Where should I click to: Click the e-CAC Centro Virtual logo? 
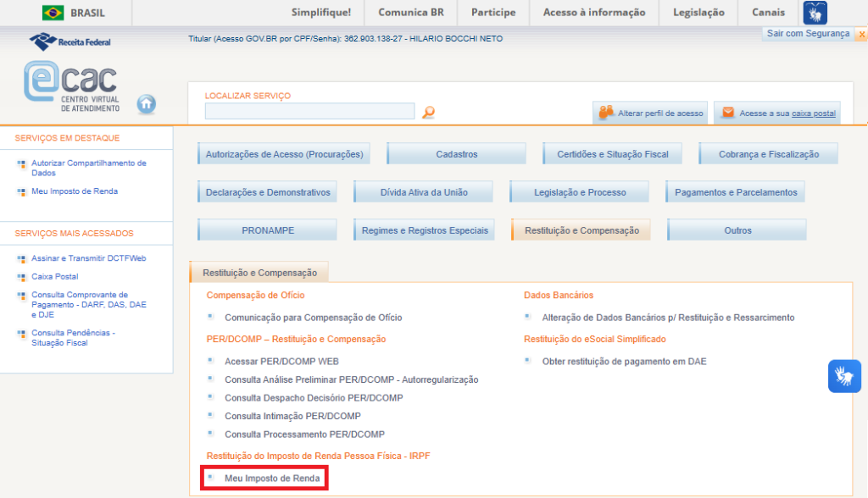tap(72, 87)
